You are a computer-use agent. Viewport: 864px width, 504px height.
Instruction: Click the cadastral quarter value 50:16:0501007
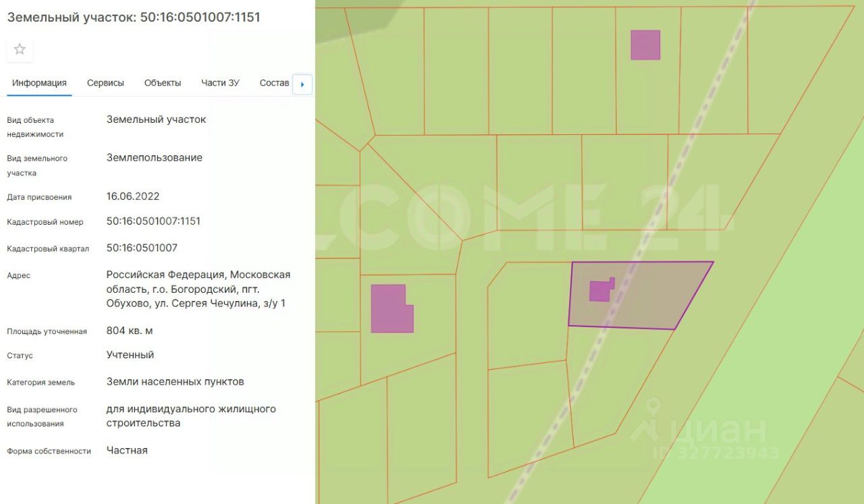click(142, 248)
